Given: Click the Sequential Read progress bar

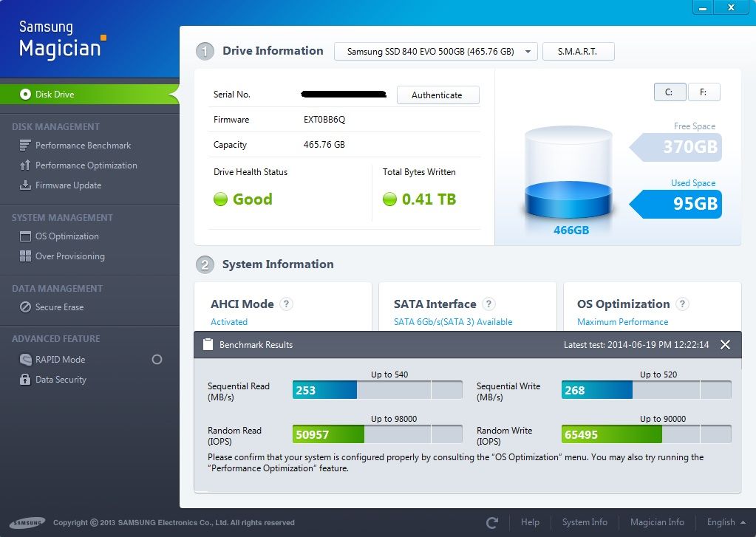Looking at the screenshot, I should click(378, 390).
